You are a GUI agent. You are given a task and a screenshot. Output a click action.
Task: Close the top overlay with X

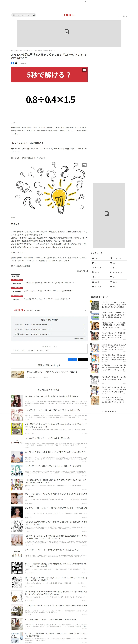pyautogui.click(x=86, y=2)
